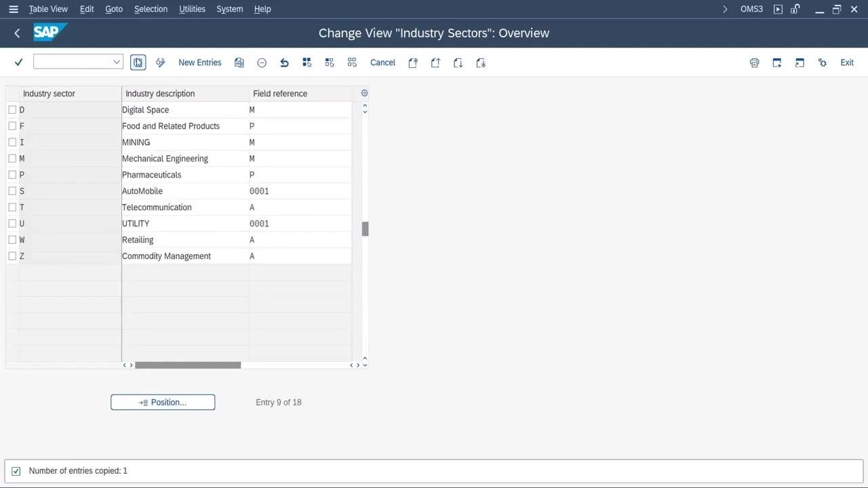Click the Select All icon

tap(307, 62)
